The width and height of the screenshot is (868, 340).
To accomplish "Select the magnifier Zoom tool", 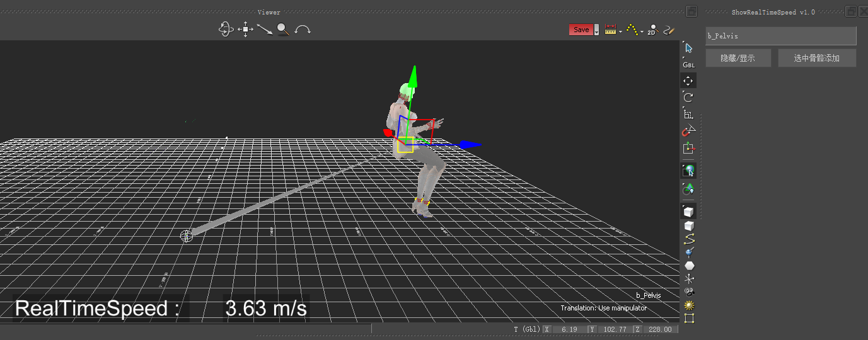I will point(283,29).
